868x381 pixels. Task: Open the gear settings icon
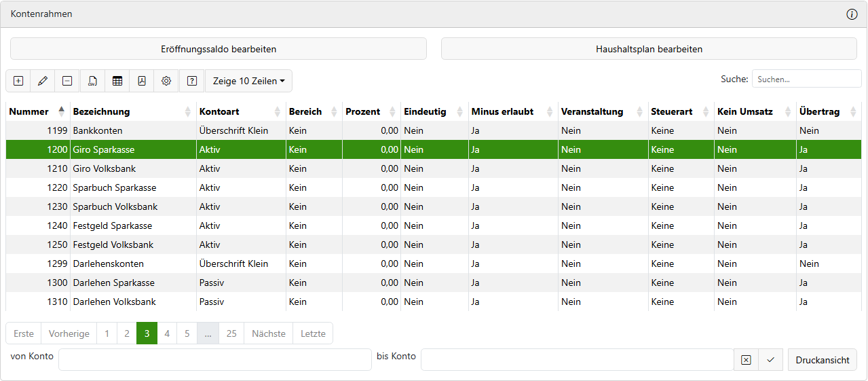pyautogui.click(x=166, y=81)
